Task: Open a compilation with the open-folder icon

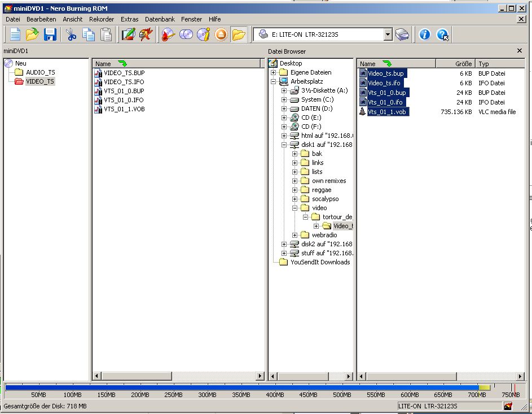Action: pos(32,34)
